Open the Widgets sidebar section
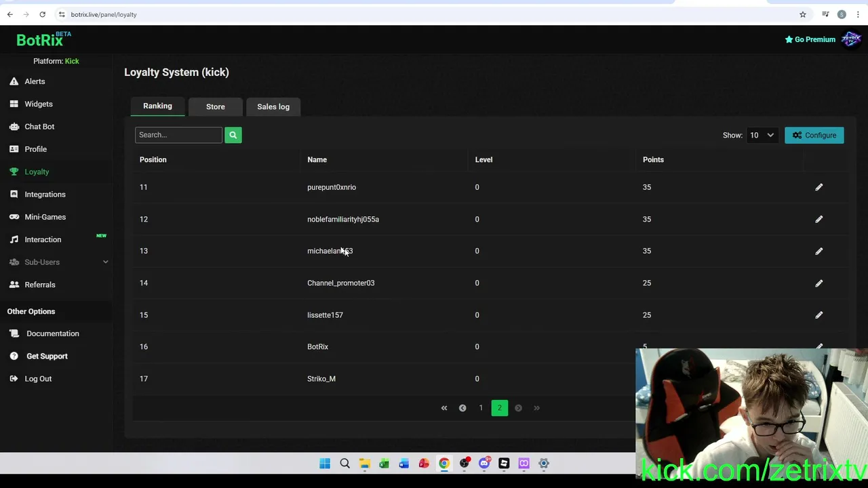The height and width of the screenshot is (488, 868). 38,104
